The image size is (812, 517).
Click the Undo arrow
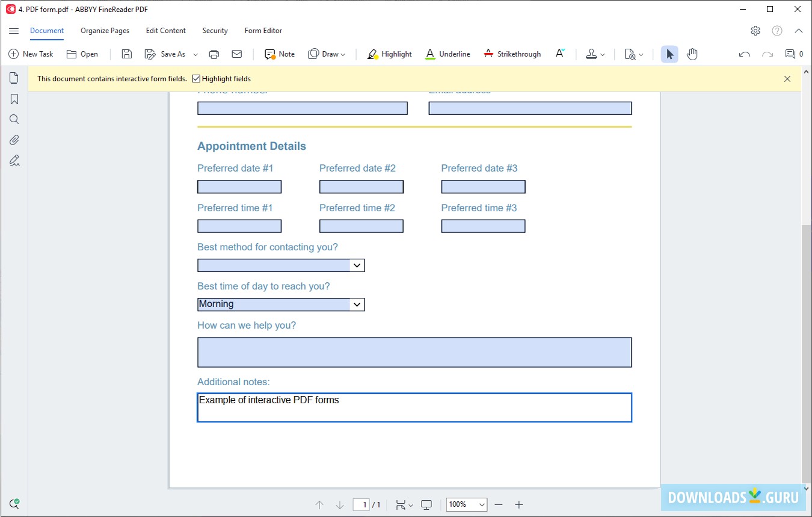click(744, 54)
